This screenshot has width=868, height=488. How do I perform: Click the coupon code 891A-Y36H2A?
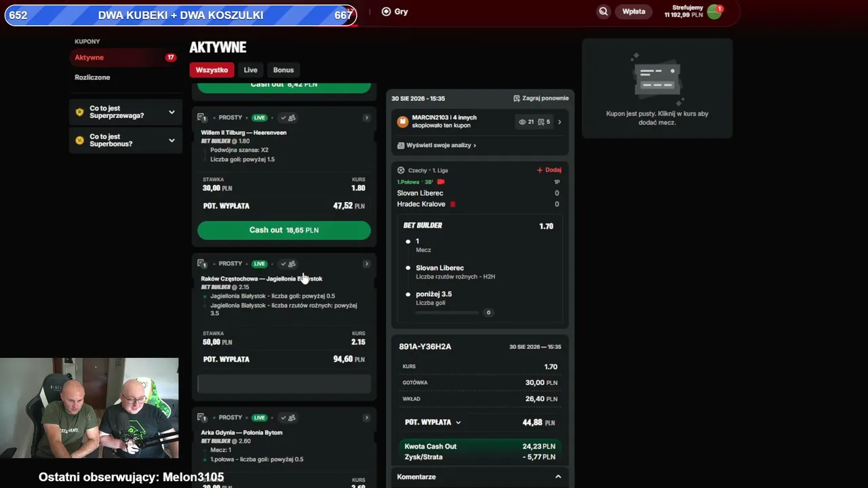tap(425, 346)
